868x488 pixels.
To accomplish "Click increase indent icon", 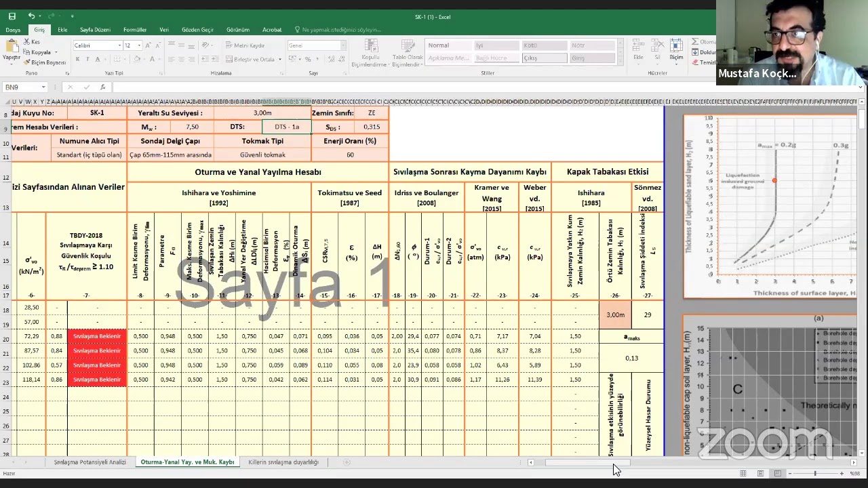I will pyautogui.click(x=216, y=59).
